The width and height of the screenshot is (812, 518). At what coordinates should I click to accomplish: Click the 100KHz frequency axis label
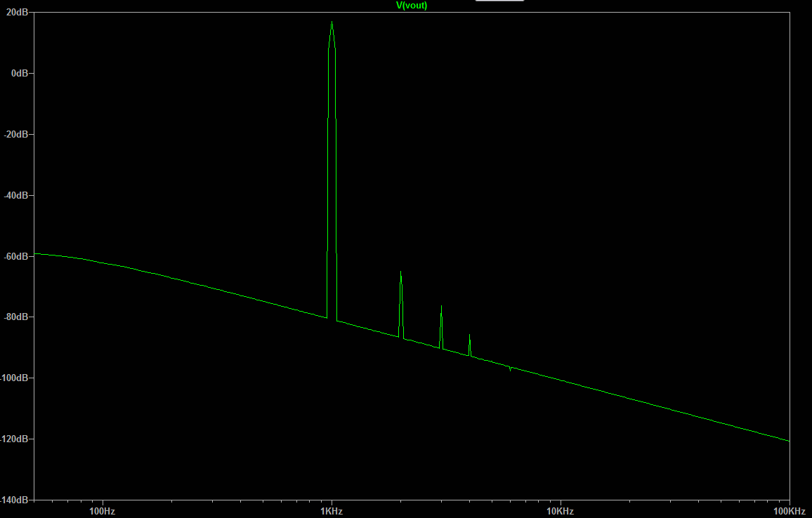coord(790,512)
